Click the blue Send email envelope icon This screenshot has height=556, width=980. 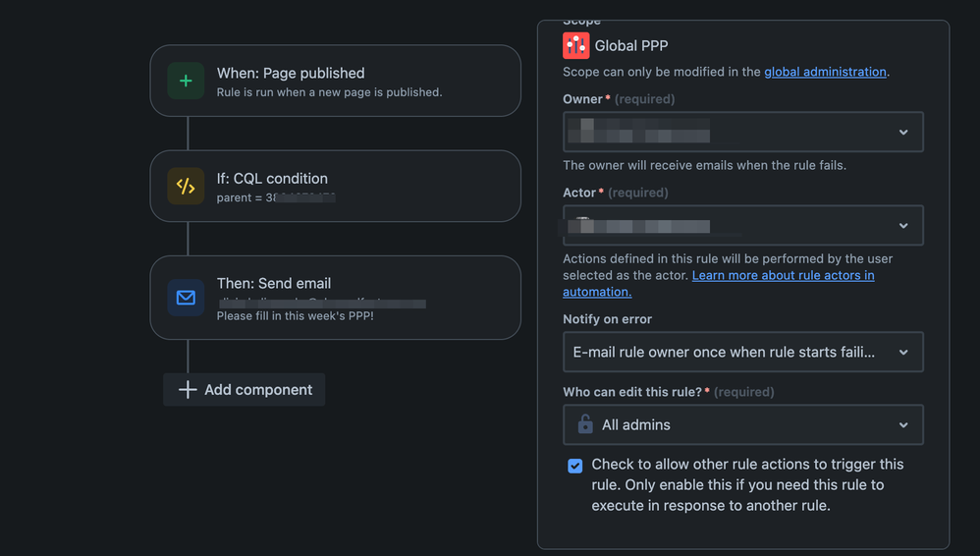pos(186,298)
